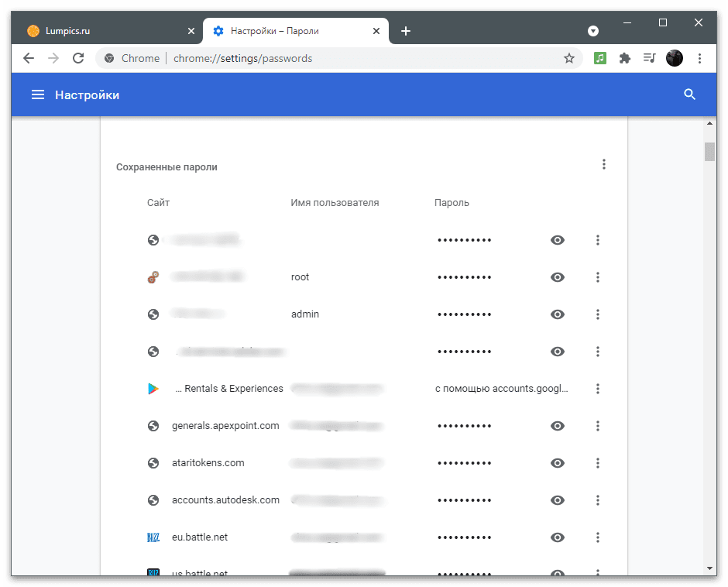Open more actions menu for ataritokens.com
Image resolution: width=728 pixels, height=587 pixels.
click(x=598, y=463)
